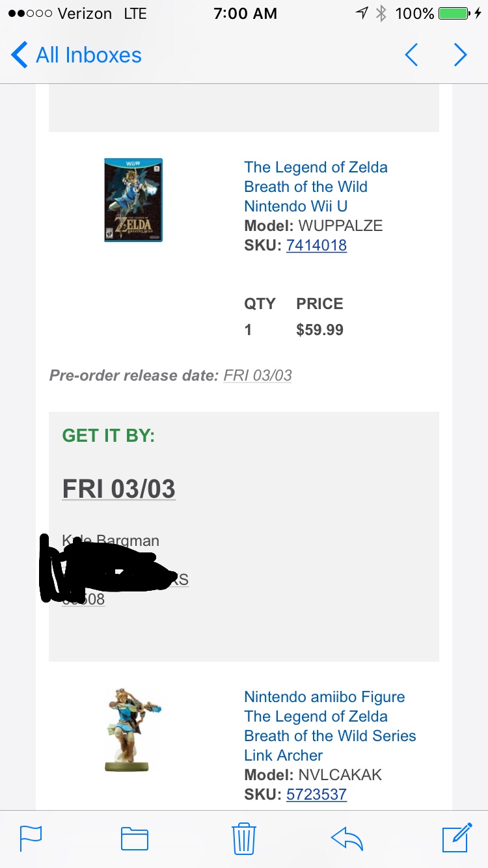Tap the Link Archer amiibo figure image
Viewport: 488px width, 868px height.
[133, 730]
